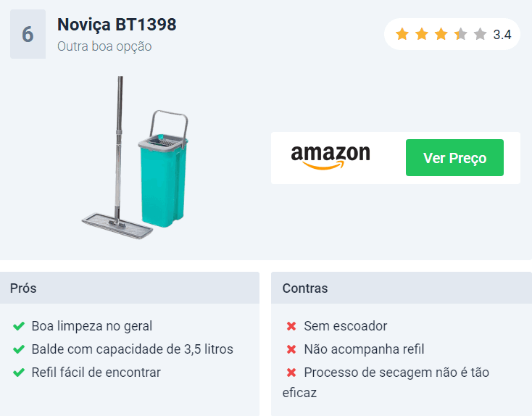Viewport: 532px width, 416px height.
Task: Click the Outra boa opção subtitle
Action: (104, 46)
